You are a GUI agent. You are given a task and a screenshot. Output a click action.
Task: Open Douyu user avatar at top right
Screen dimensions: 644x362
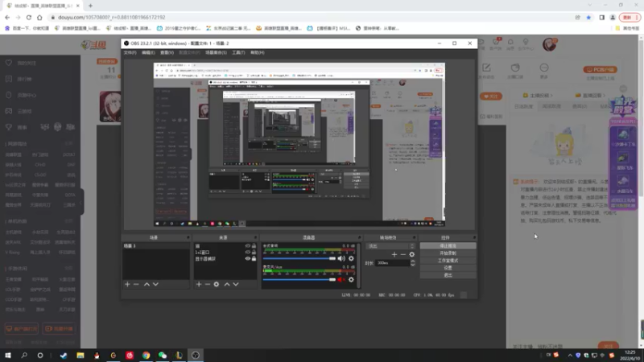[x=550, y=44]
